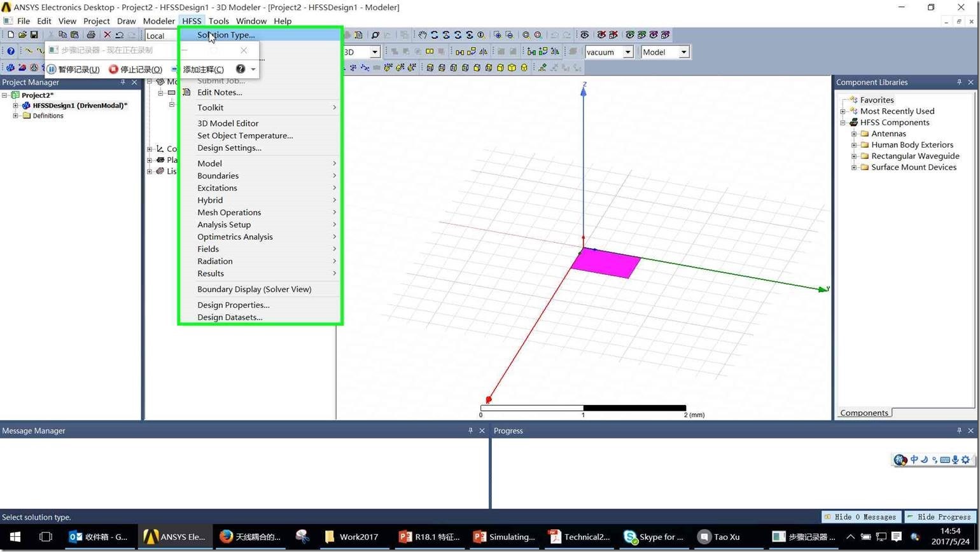Expand the Definitions folder node
Viewport: 980px width, 552px height.
pos(16,116)
